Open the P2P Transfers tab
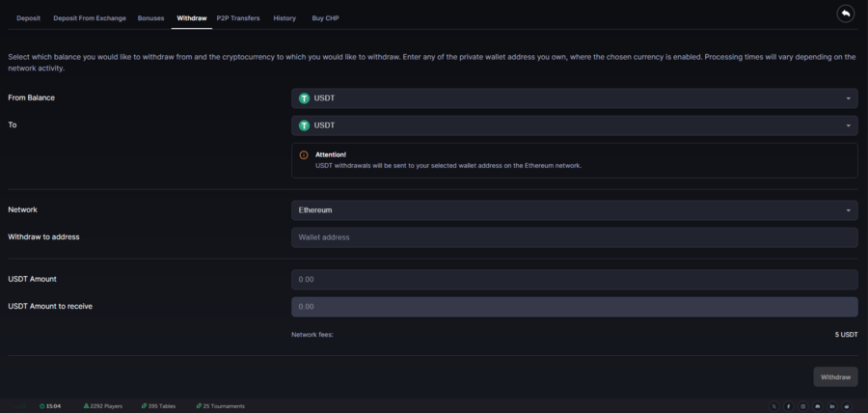 pyautogui.click(x=238, y=18)
